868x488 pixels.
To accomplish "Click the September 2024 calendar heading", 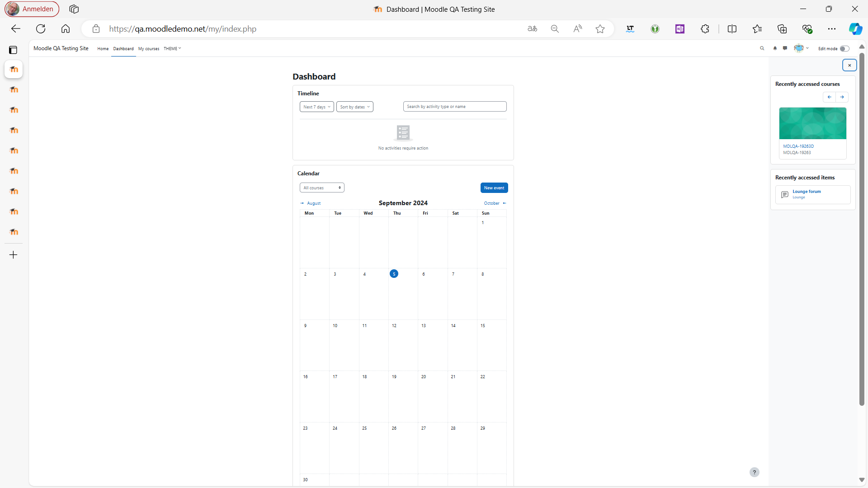I will tap(403, 203).
